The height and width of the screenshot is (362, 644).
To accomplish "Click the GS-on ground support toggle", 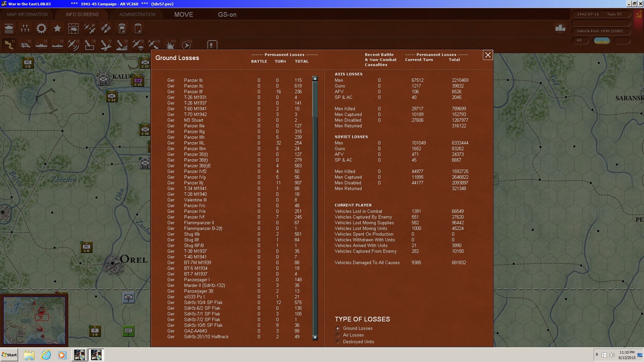I will click(227, 14).
